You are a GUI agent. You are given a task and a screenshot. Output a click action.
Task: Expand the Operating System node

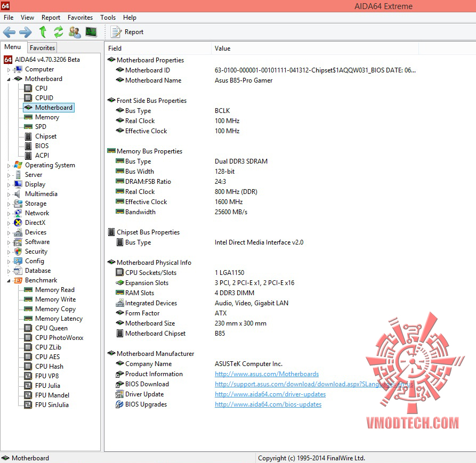[x=9, y=166]
